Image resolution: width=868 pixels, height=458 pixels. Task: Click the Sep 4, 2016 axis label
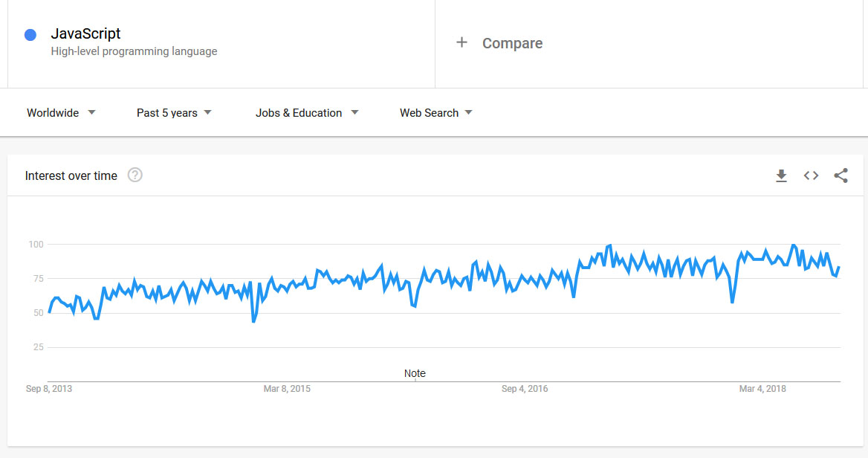point(525,389)
